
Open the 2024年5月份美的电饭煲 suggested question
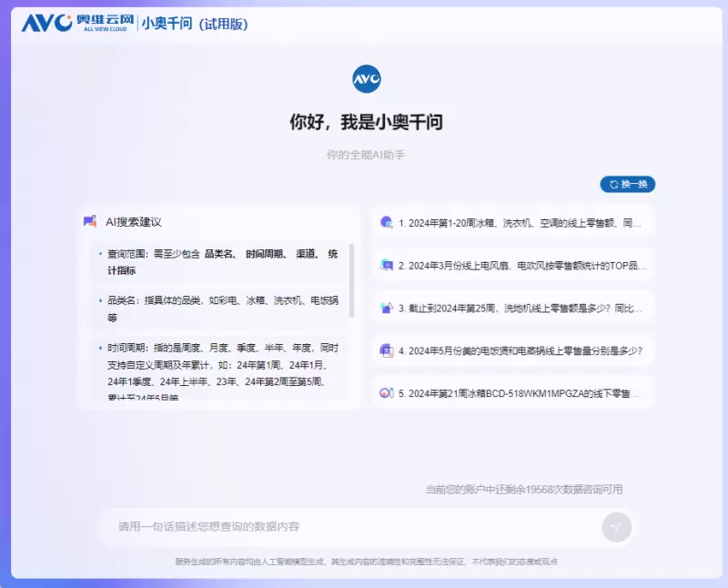click(521, 350)
